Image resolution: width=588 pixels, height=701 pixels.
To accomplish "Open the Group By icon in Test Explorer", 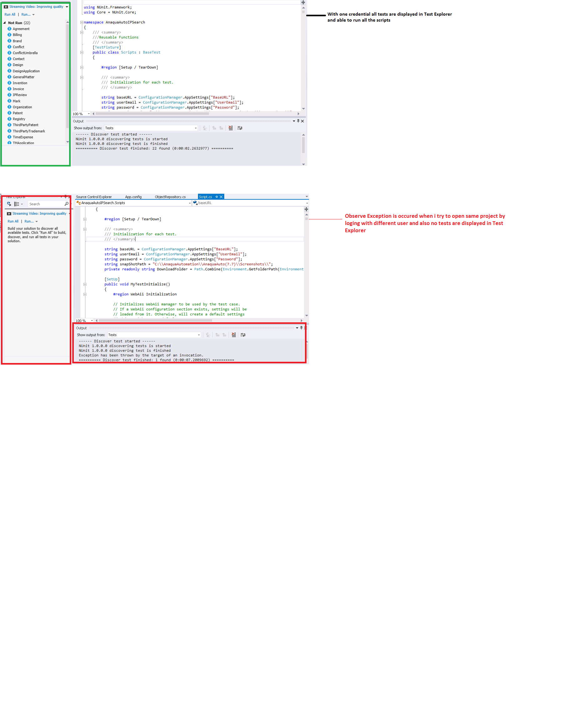I will (17, 204).
